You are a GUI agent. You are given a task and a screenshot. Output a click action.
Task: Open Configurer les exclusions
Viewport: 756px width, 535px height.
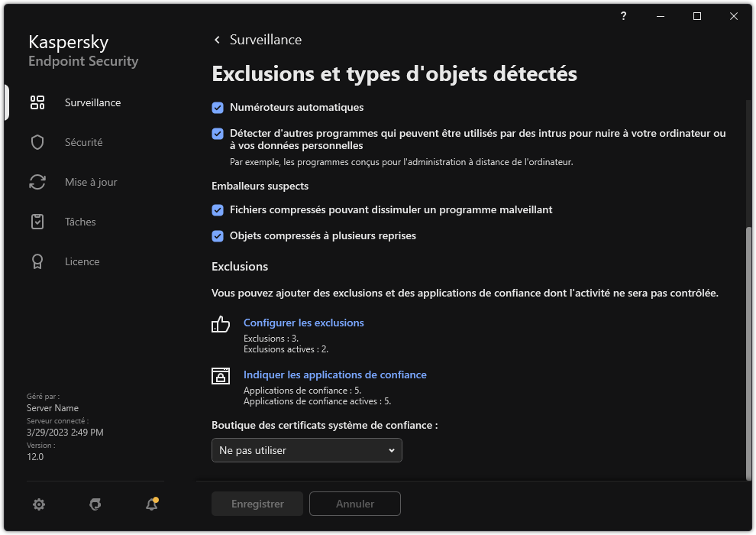click(x=303, y=323)
